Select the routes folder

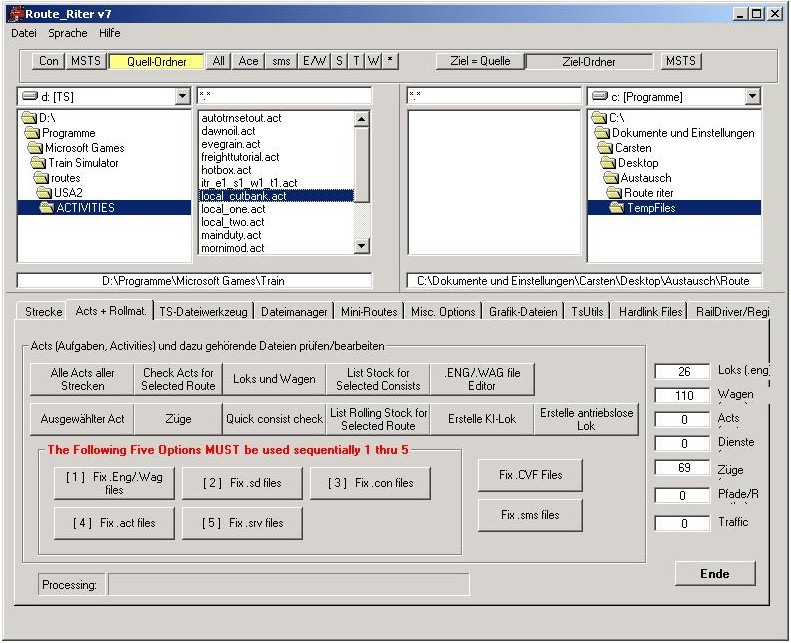coord(58,178)
